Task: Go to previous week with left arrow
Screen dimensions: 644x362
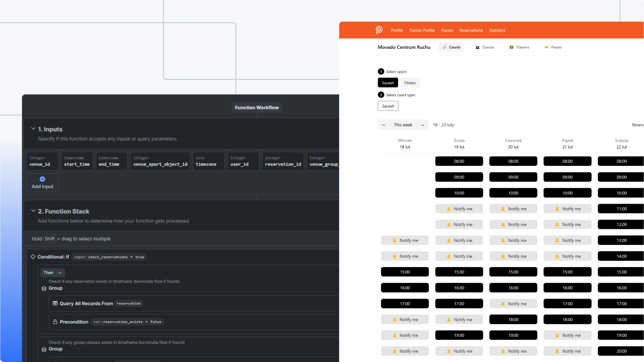Action: pos(384,125)
